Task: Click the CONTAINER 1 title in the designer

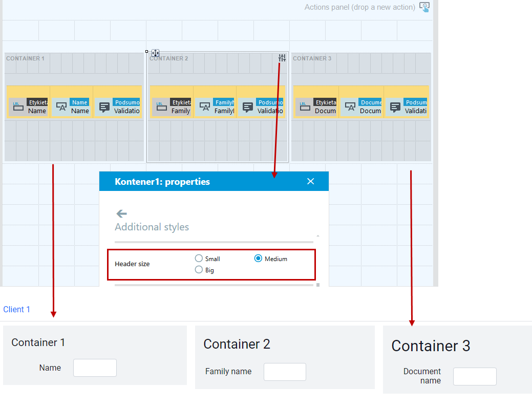Action: tap(26, 58)
